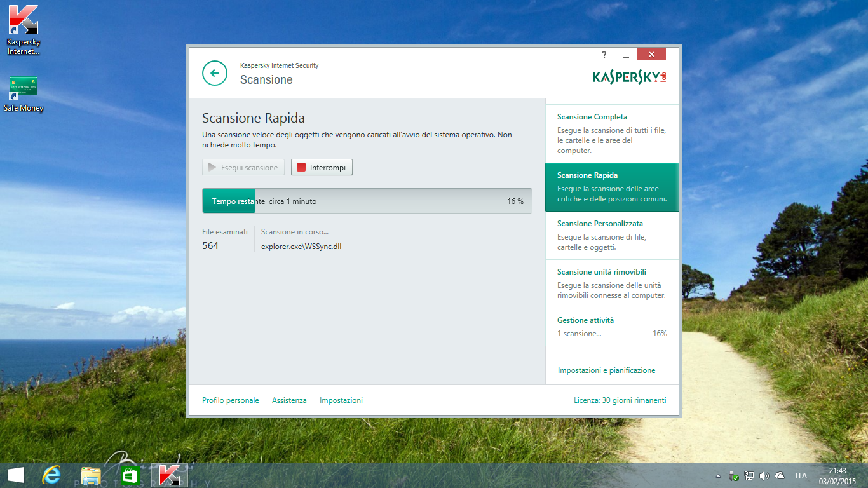Image resolution: width=868 pixels, height=488 pixels.
Task: Click the Scansione Rapida heading
Action: (x=254, y=118)
